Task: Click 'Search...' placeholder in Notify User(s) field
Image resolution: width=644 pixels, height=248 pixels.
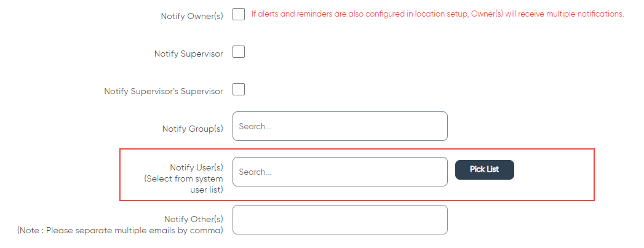Action: point(255,172)
